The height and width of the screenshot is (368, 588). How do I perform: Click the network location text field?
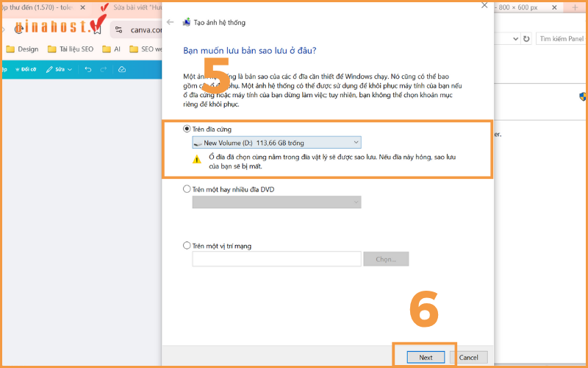276,259
